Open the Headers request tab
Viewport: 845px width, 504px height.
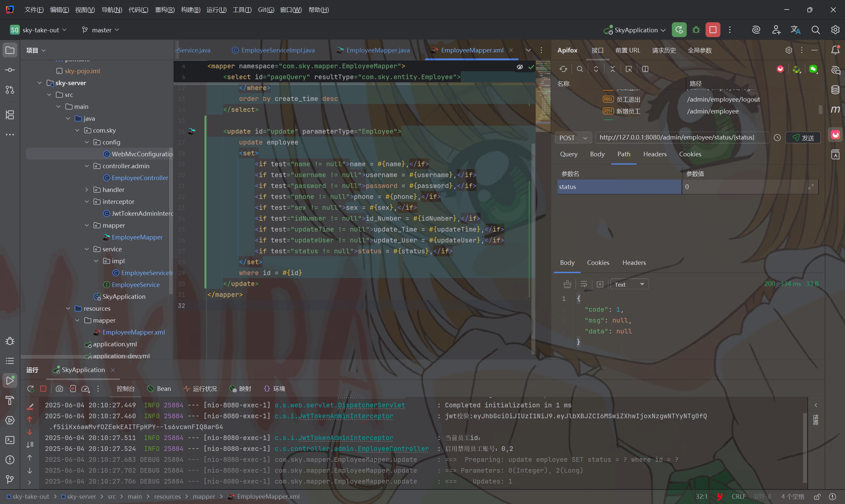pyautogui.click(x=655, y=154)
